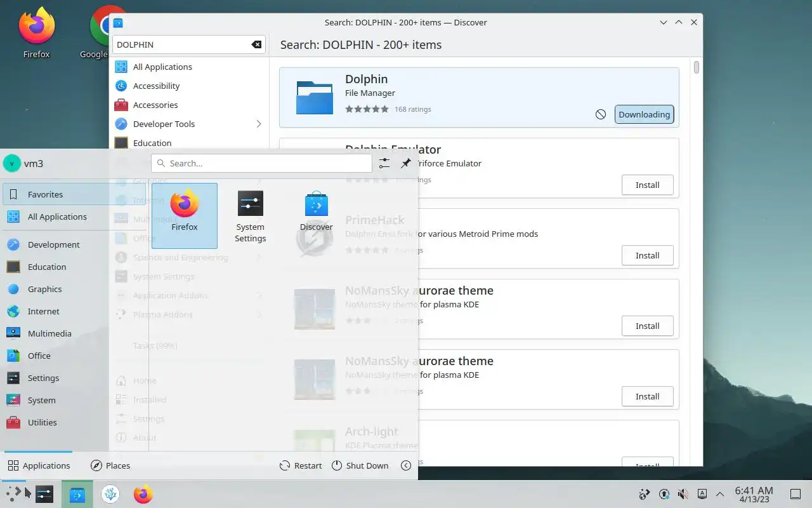Click the configure launcher sliders icon
Viewport: 812px width, 508px height.
pos(384,163)
